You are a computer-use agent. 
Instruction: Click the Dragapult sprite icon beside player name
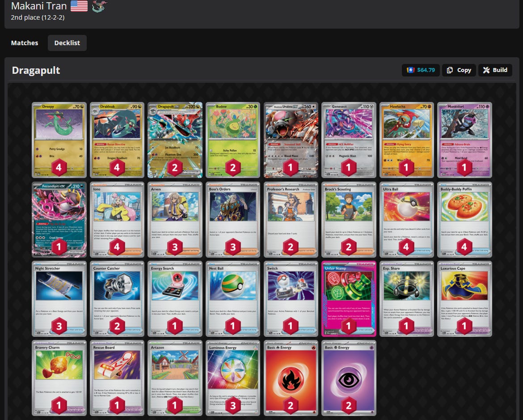pos(99,6)
